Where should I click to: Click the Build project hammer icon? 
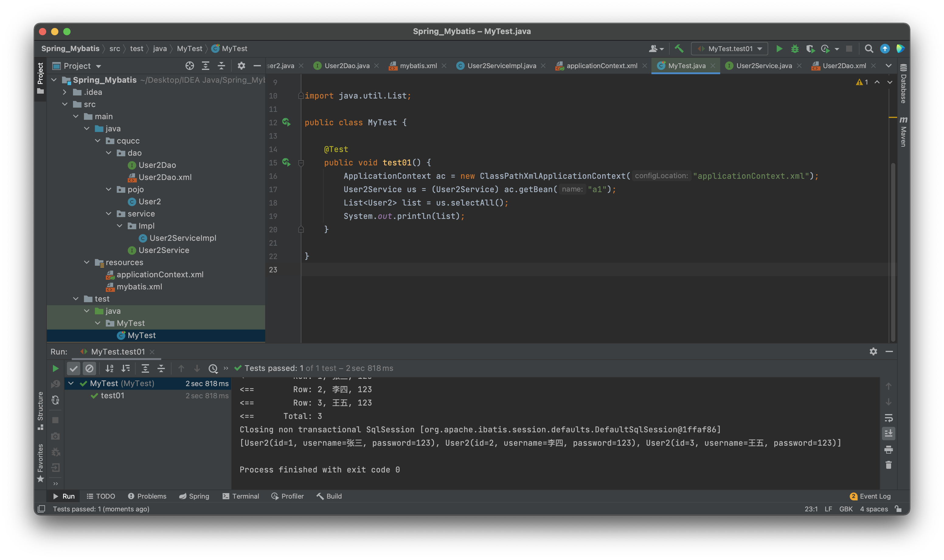click(679, 49)
